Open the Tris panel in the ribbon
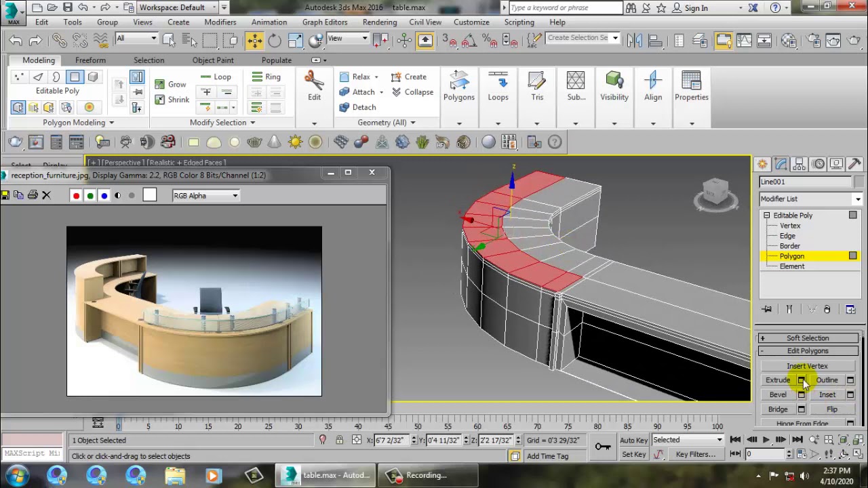The height and width of the screenshot is (488, 868). pyautogui.click(x=537, y=87)
